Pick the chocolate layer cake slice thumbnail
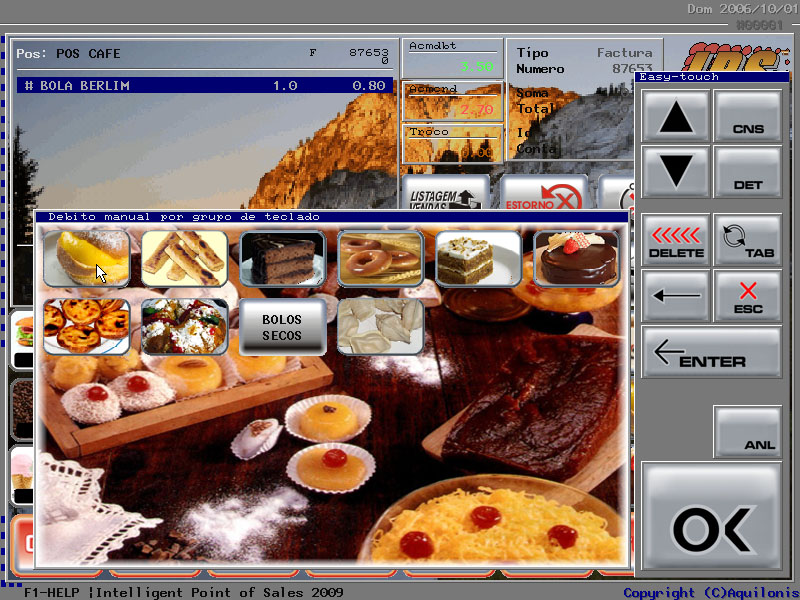 point(282,259)
